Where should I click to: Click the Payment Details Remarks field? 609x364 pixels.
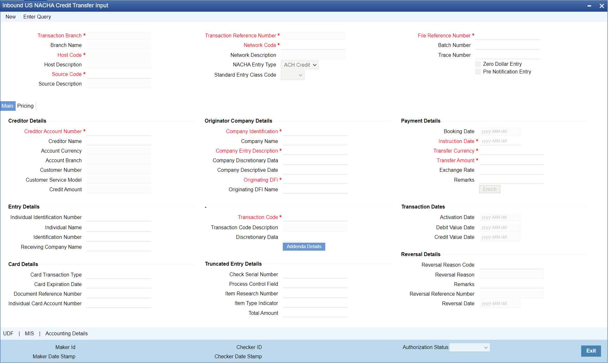tap(512, 180)
